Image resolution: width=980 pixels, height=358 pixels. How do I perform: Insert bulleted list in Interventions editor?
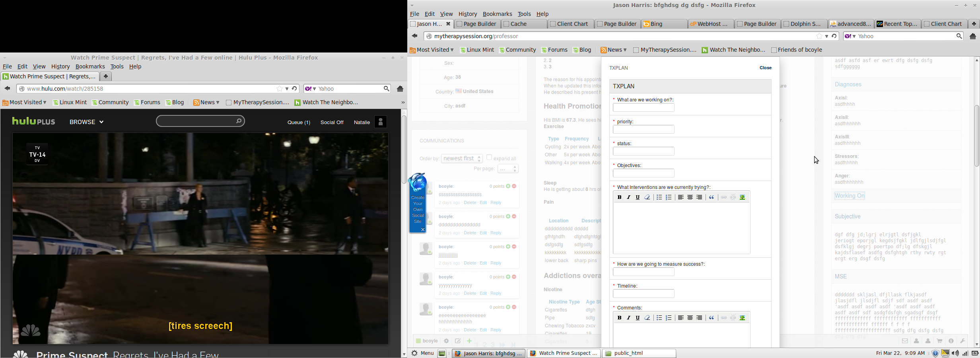click(659, 197)
